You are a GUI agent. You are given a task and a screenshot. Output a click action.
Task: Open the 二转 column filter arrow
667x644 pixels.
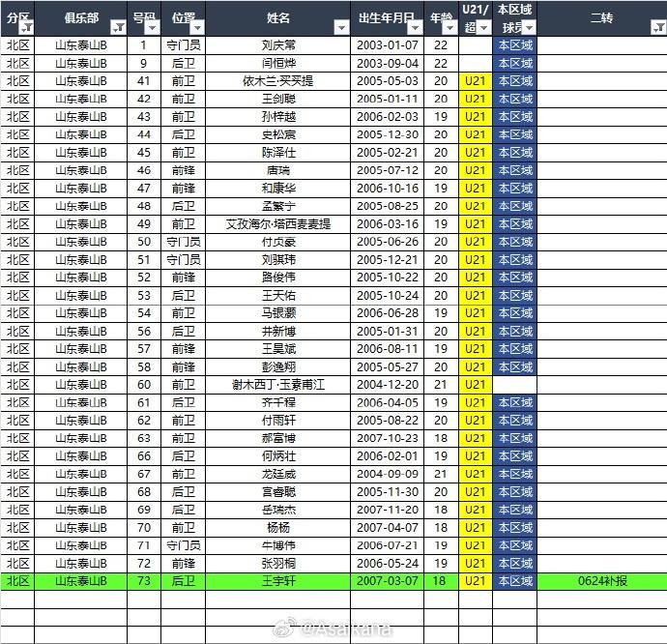(657, 27)
